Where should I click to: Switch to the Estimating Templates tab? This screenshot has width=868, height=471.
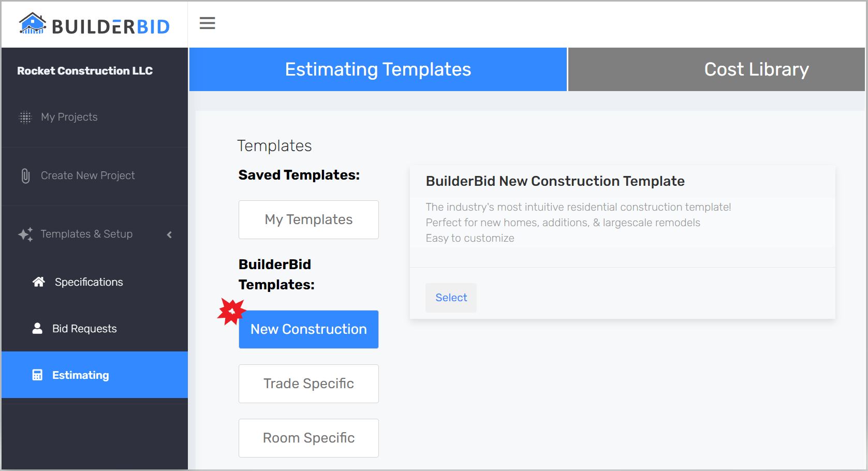(x=378, y=69)
